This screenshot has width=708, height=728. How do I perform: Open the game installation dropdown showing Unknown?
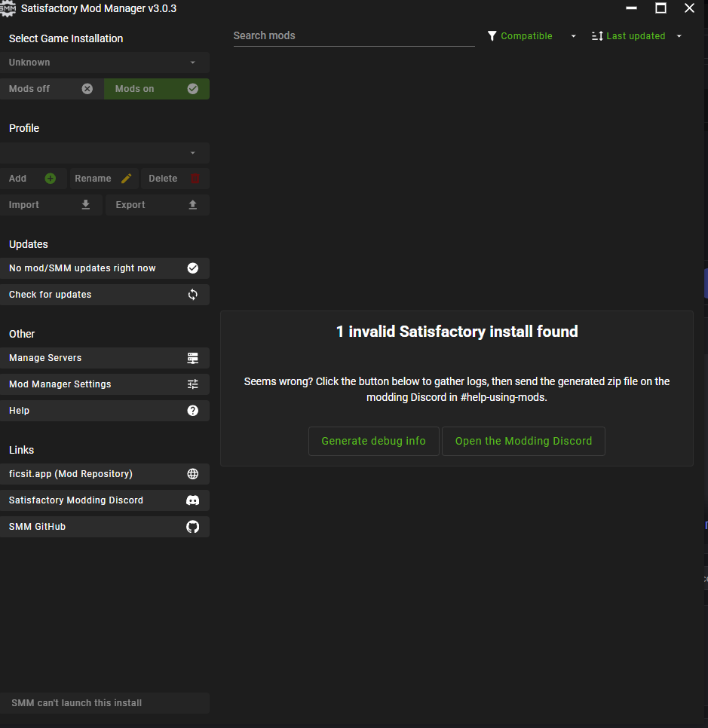point(105,63)
